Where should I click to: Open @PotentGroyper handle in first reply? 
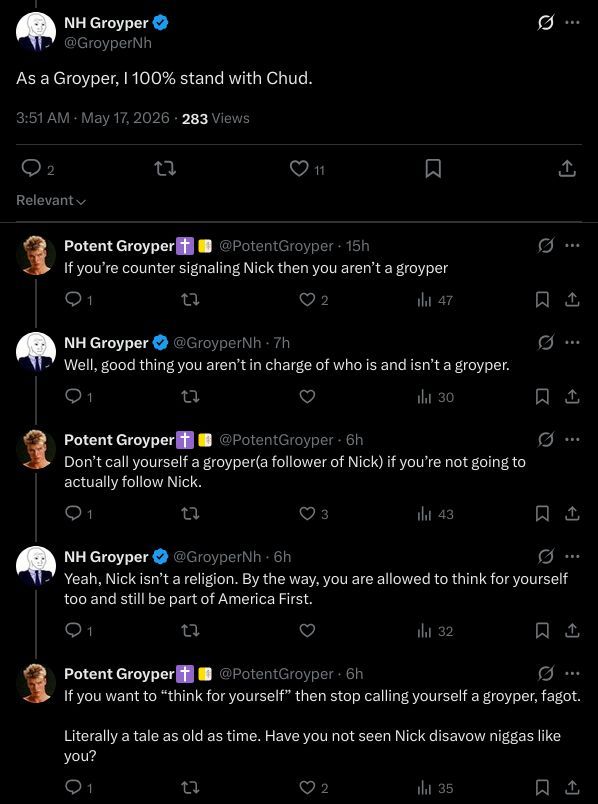(276, 246)
